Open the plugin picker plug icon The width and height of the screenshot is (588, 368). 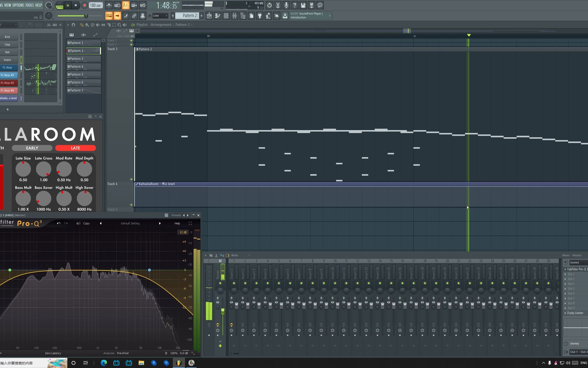[x=260, y=16]
